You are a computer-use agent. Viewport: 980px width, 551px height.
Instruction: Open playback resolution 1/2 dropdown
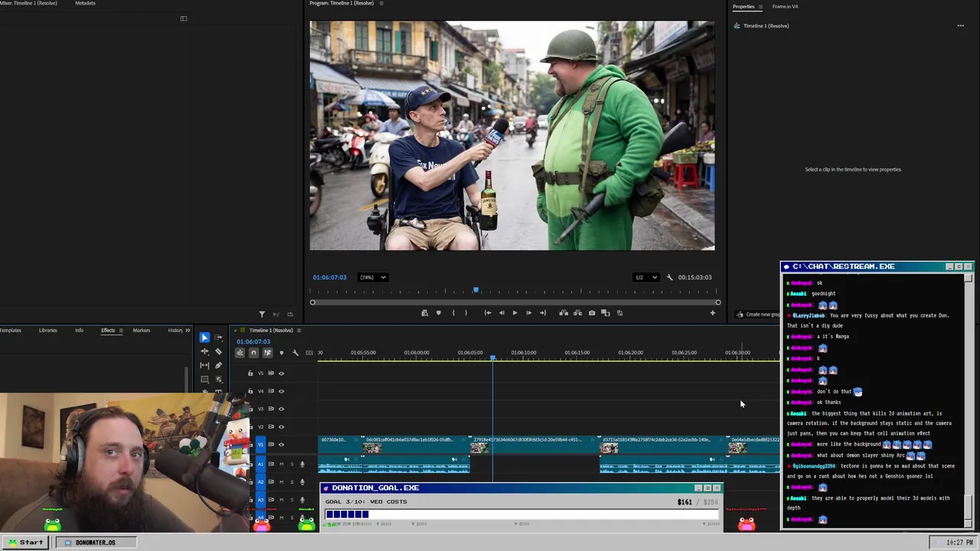tap(645, 277)
